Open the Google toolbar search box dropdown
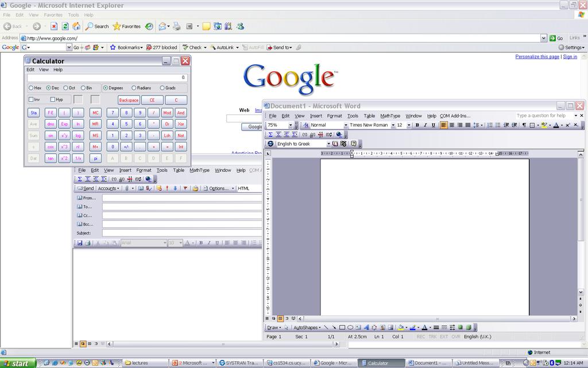This screenshot has width=588, height=368. [x=69, y=47]
